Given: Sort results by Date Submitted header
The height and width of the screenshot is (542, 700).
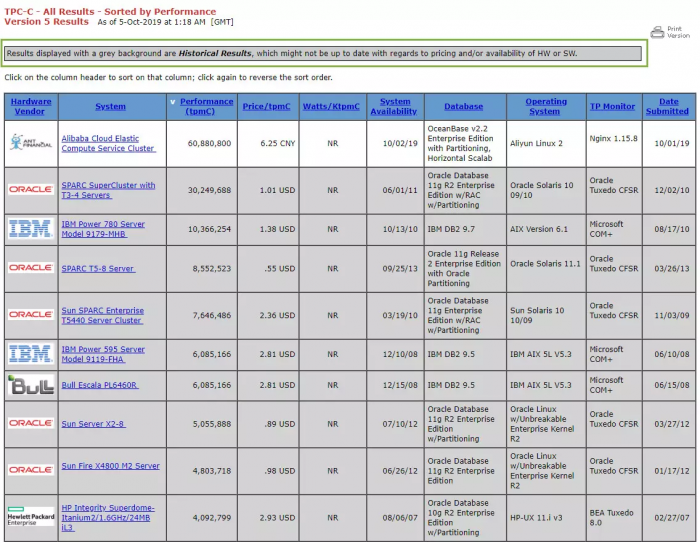Looking at the screenshot, I should click(668, 106).
